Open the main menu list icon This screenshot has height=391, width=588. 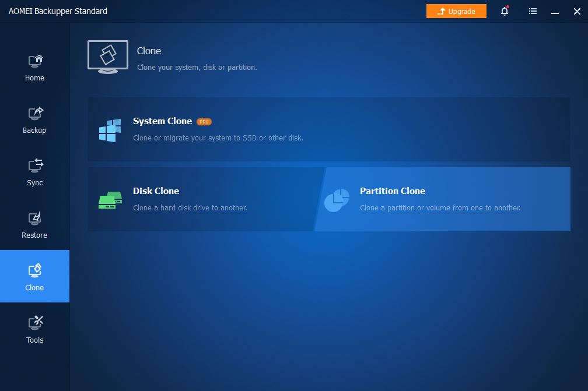tap(533, 11)
